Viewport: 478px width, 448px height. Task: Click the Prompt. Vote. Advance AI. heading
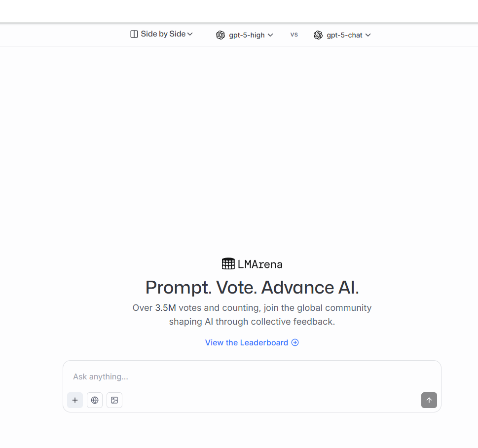252,287
